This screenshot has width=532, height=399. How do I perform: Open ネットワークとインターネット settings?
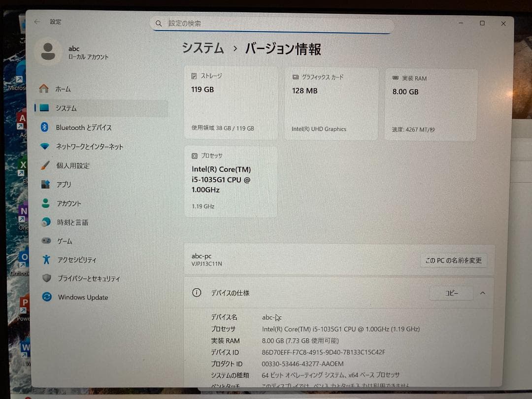[101, 147]
